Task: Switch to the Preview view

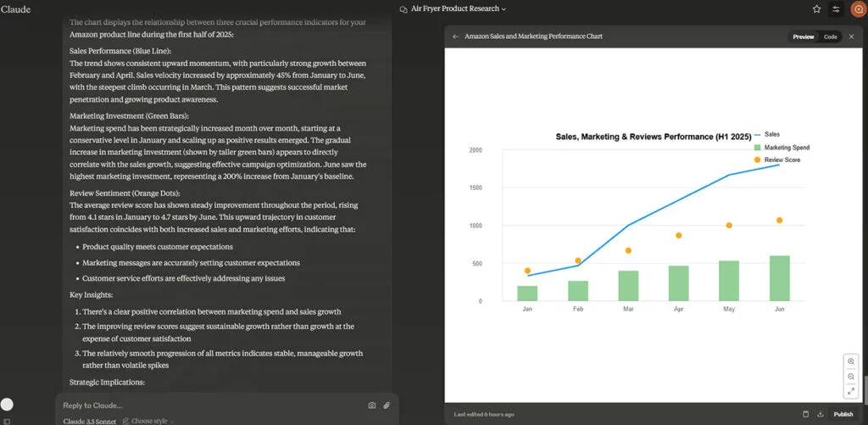Action: (x=803, y=37)
